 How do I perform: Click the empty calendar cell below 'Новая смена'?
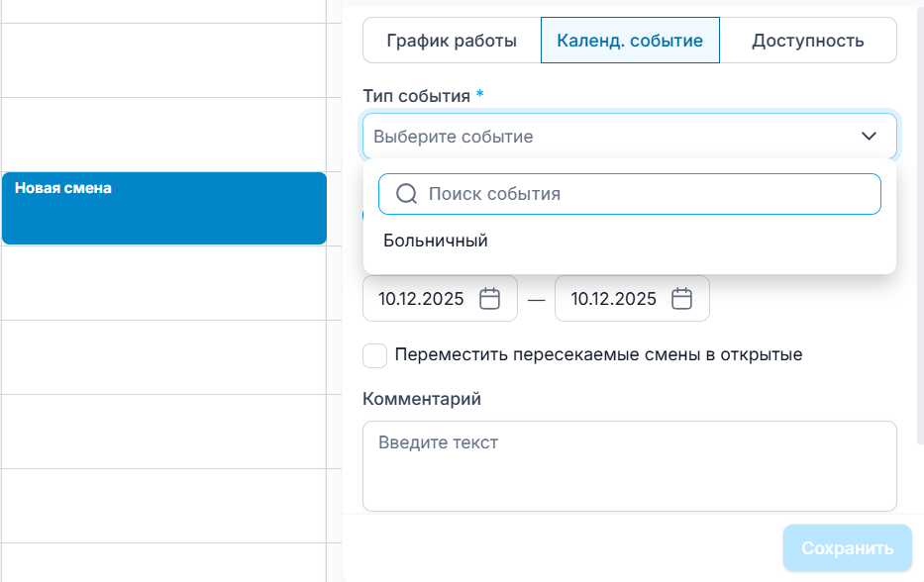coord(163,282)
